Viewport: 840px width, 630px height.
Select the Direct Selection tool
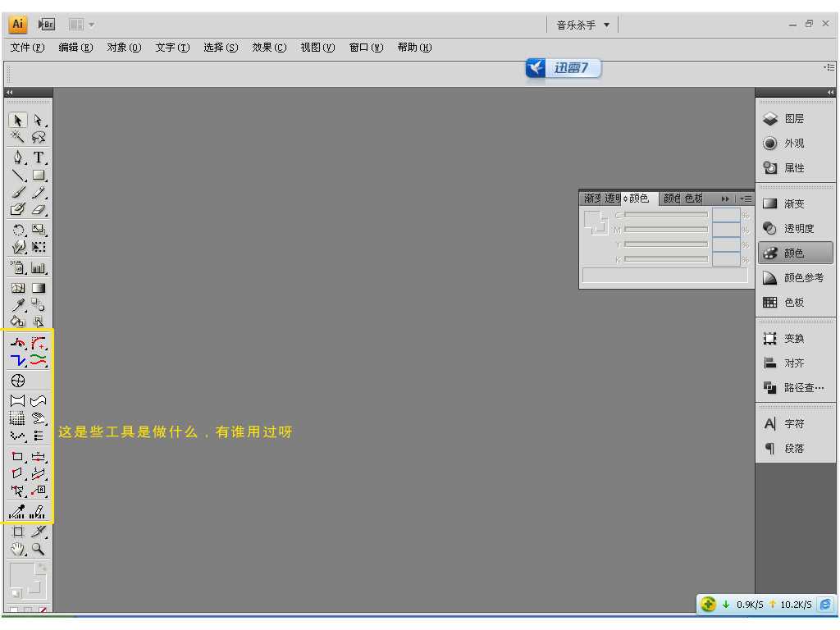click(38, 120)
